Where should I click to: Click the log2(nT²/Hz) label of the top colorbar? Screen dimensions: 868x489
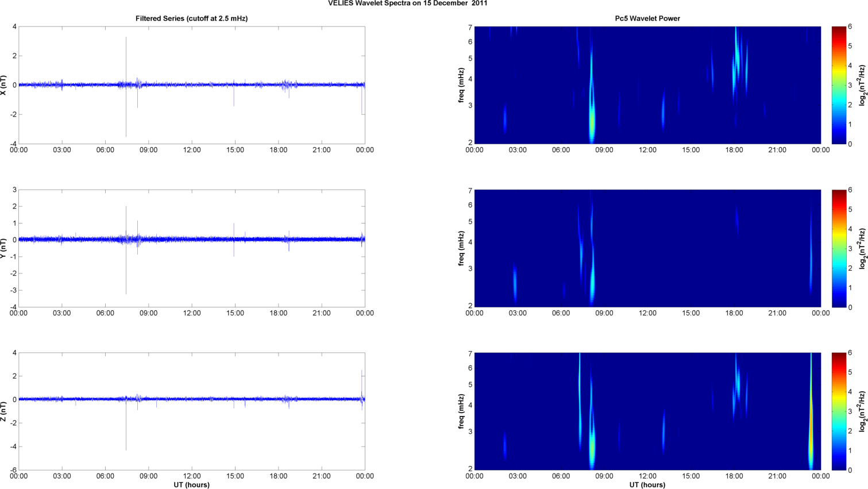click(862, 85)
